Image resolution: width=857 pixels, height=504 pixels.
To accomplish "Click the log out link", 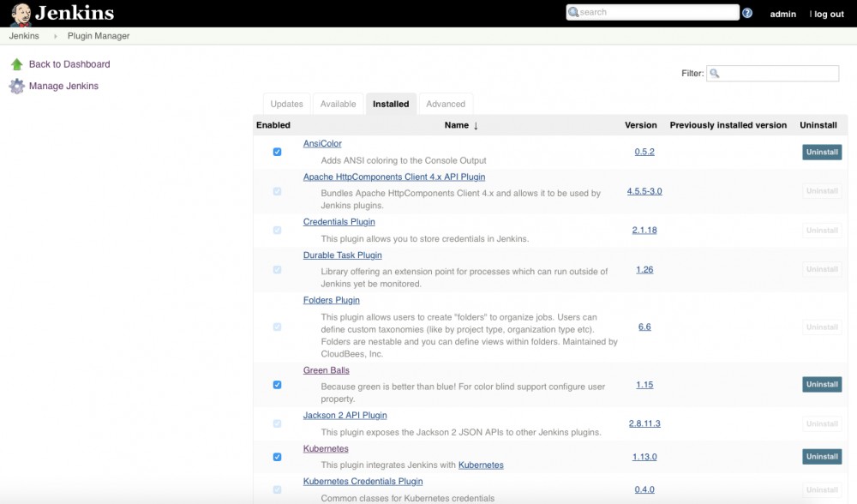I will (x=829, y=14).
